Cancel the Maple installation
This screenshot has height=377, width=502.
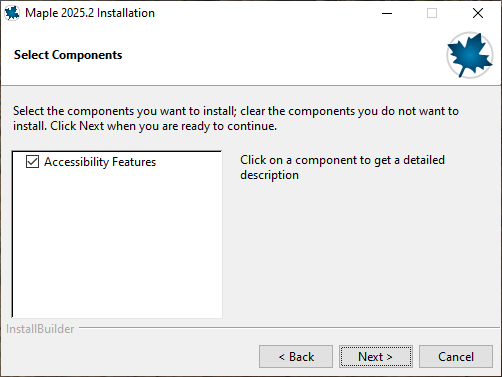click(x=456, y=357)
